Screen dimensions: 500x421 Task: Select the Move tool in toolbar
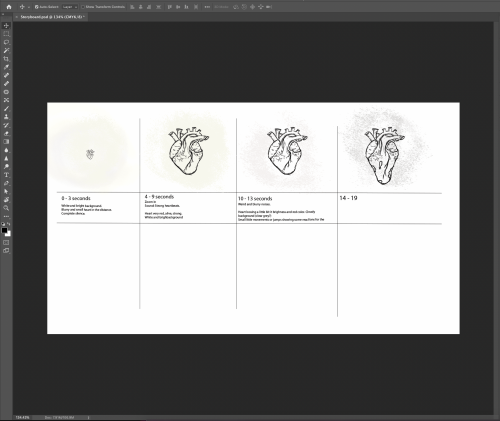(x=6, y=26)
